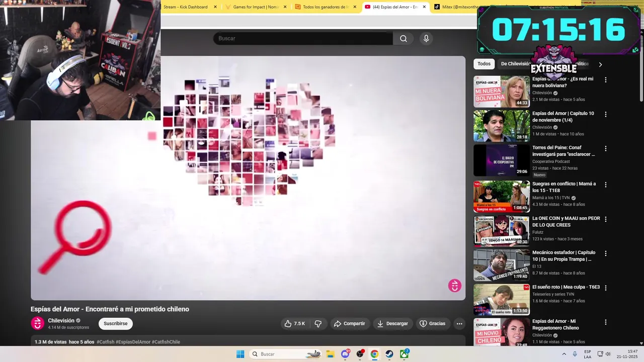Click the Compartir button
Image resolution: width=644 pixels, height=362 pixels.
pyautogui.click(x=350, y=324)
